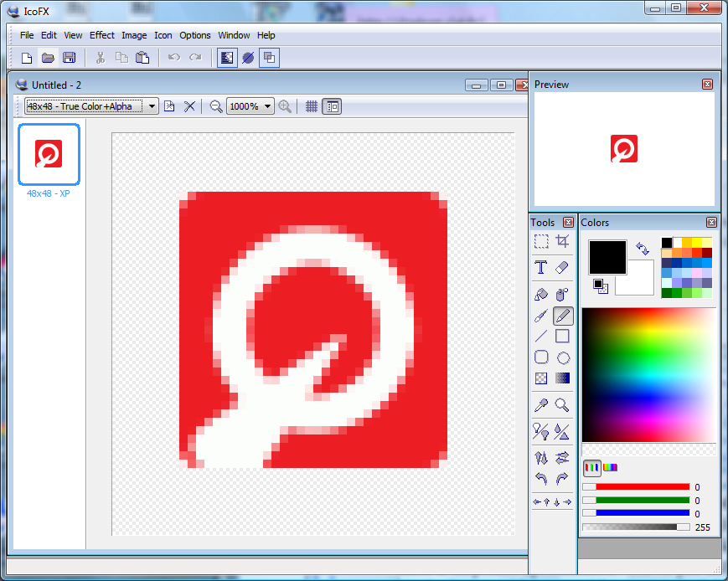
Task: Choose the Text tool
Action: point(541,267)
